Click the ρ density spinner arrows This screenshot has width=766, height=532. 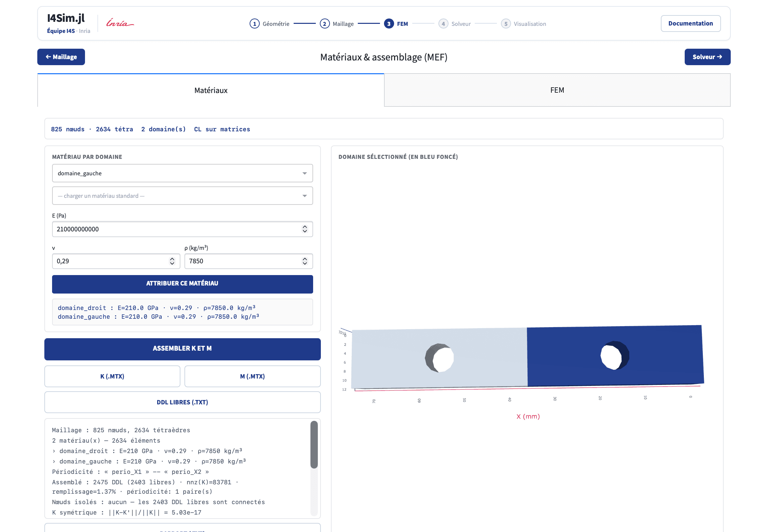click(x=305, y=261)
